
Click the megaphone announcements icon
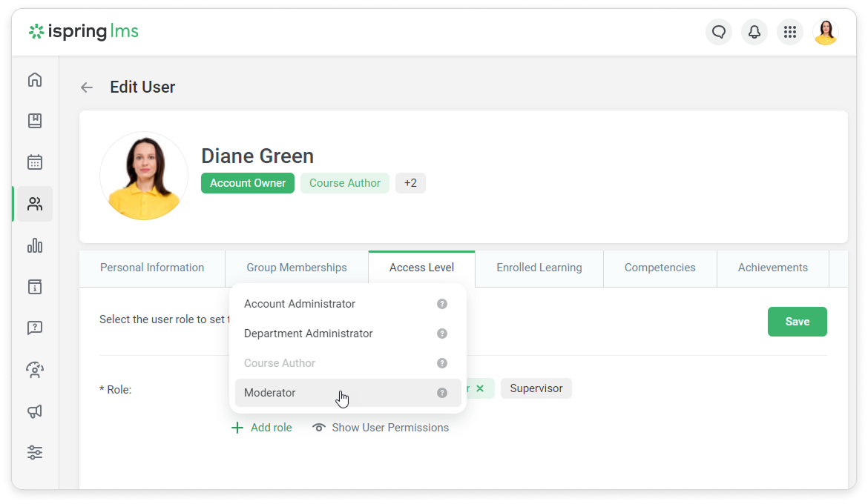pos(35,411)
